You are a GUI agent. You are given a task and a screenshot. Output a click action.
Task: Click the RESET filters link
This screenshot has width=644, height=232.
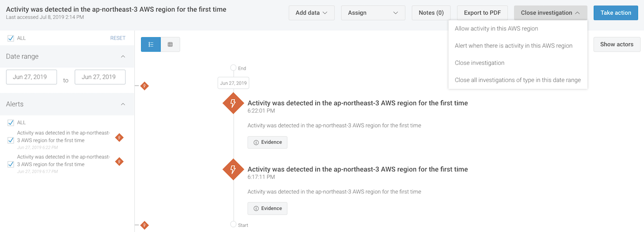pyautogui.click(x=118, y=38)
